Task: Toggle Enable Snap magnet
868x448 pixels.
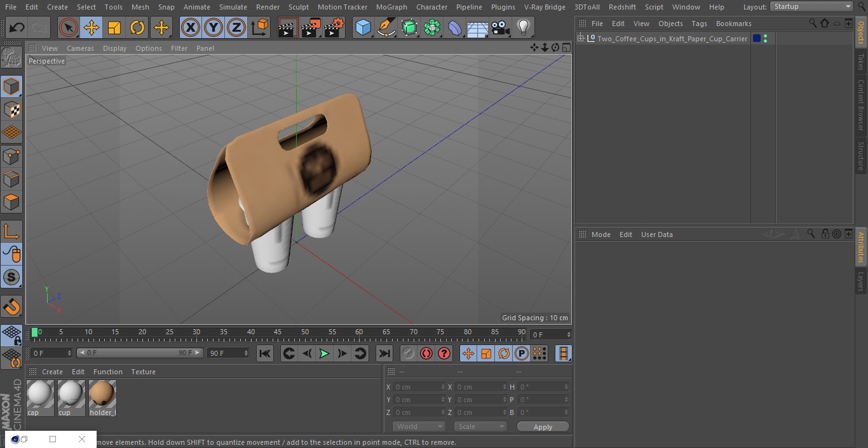Action: [11, 307]
